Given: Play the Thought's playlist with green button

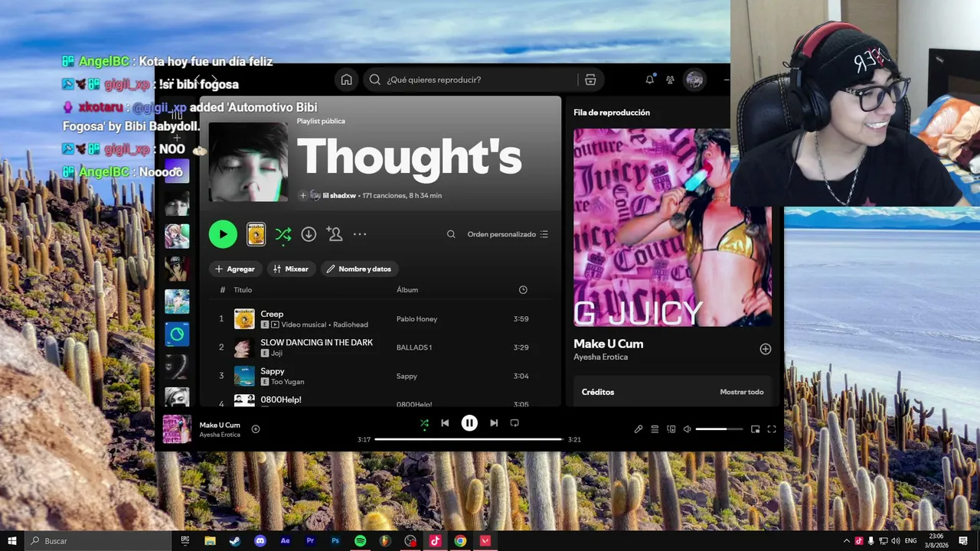Looking at the screenshot, I should click(x=223, y=234).
